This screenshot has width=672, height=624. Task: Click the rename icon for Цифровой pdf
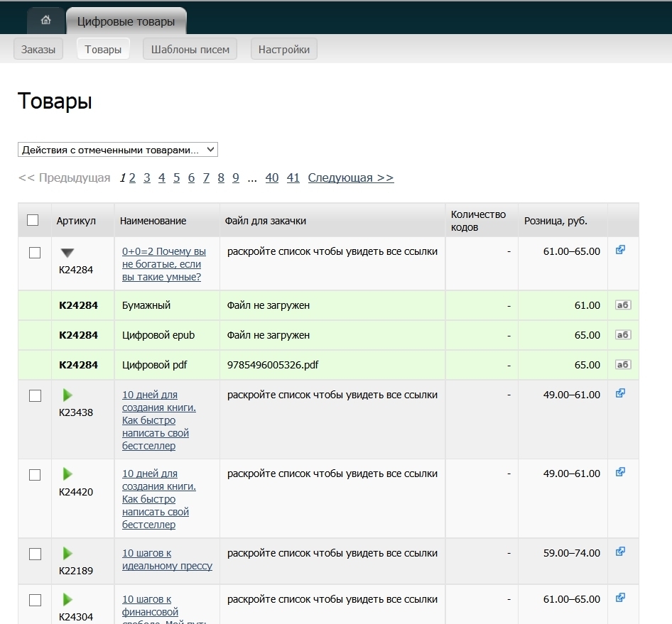pyautogui.click(x=622, y=365)
